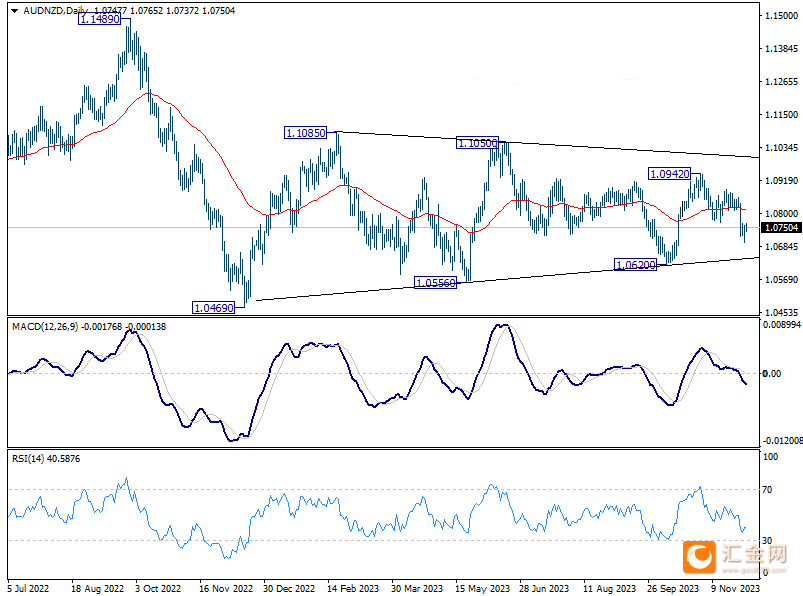
Task: Click the 1.10500 peak price label
Action: click(477, 143)
